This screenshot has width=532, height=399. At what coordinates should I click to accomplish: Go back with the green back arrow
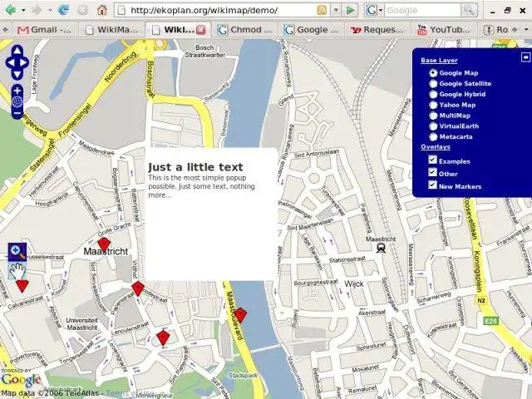(x=11, y=10)
